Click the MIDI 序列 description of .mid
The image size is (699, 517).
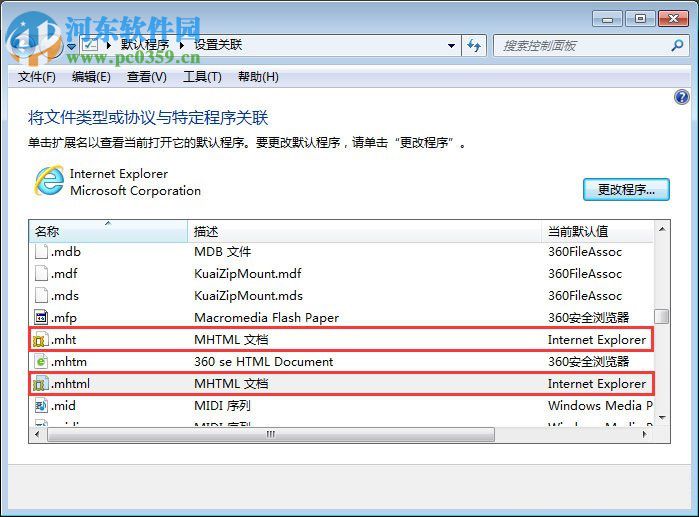coord(222,406)
